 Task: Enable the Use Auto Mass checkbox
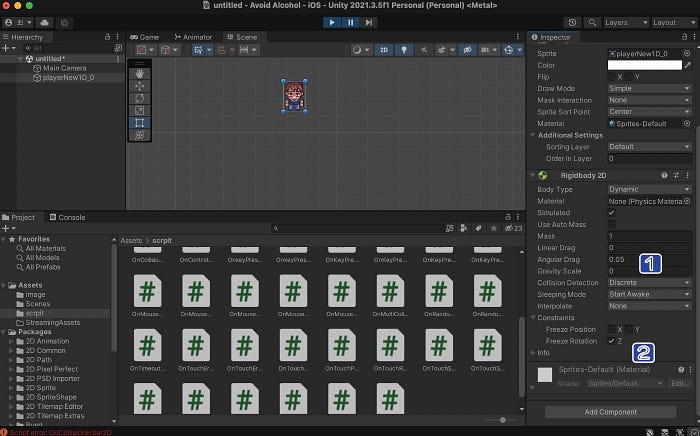[x=612, y=224]
